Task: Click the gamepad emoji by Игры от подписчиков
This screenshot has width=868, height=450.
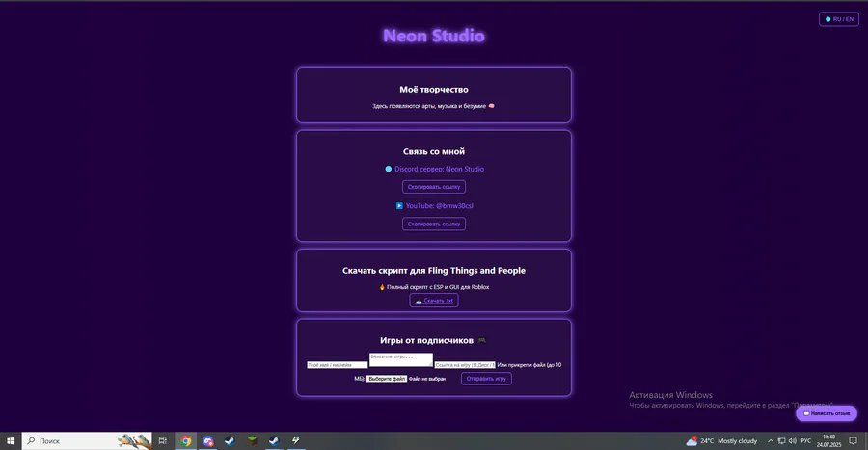Action: pos(481,340)
